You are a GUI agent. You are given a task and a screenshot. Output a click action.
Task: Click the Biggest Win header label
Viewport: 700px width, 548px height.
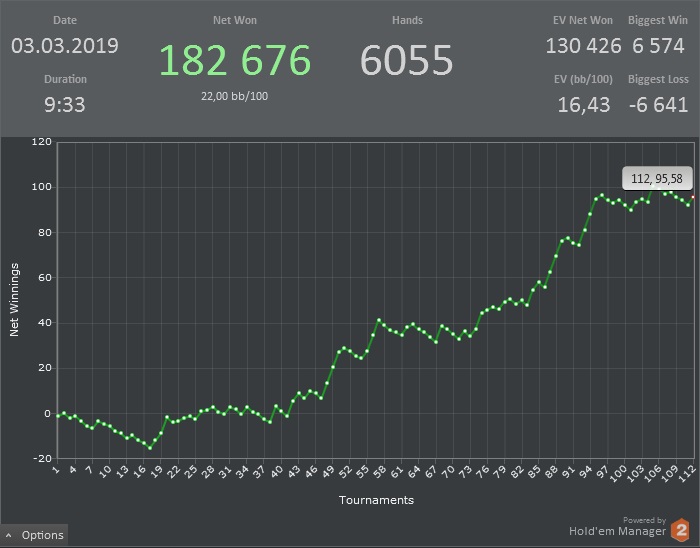(x=658, y=20)
